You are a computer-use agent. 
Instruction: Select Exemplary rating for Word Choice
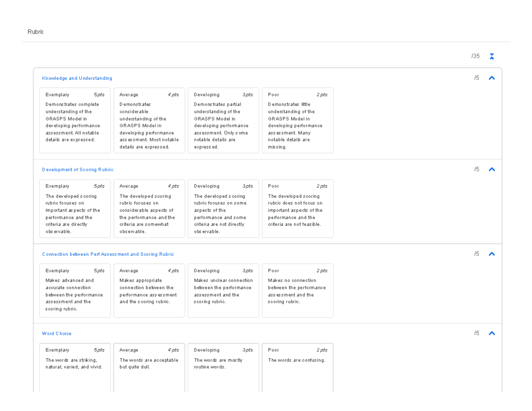coord(74,368)
